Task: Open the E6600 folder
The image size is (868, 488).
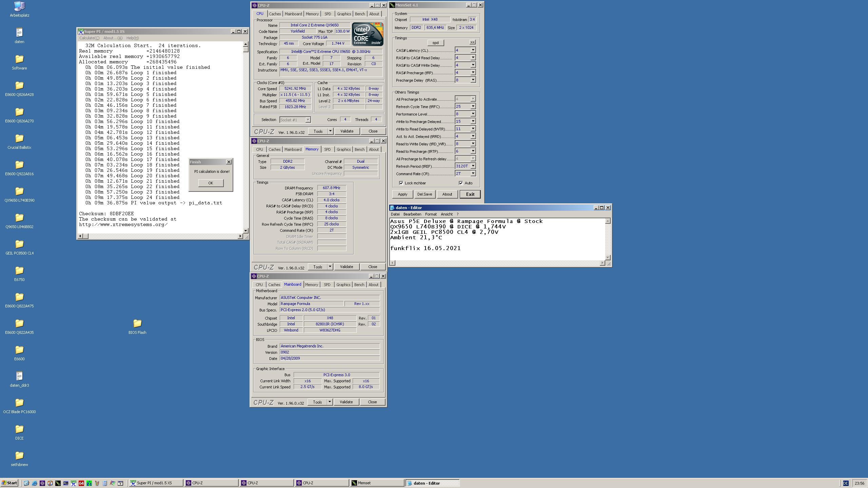Action: pyautogui.click(x=19, y=353)
